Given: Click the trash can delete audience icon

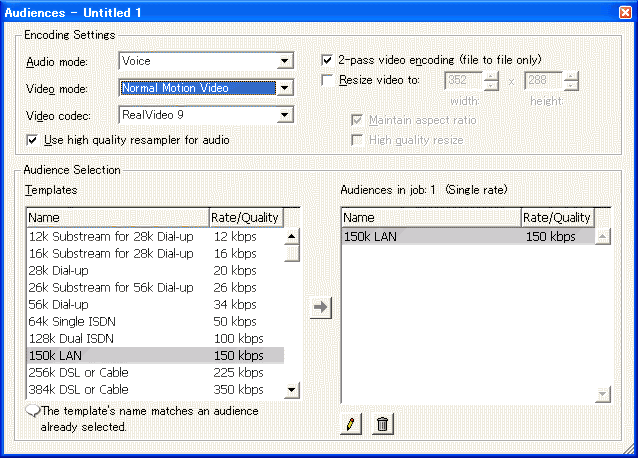Looking at the screenshot, I should click(382, 424).
